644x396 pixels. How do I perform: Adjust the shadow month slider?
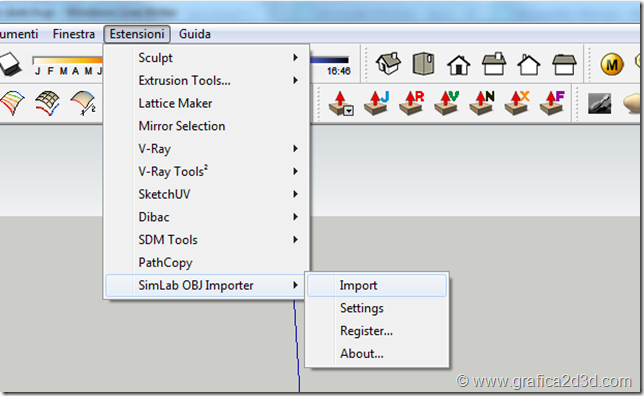tap(68, 60)
